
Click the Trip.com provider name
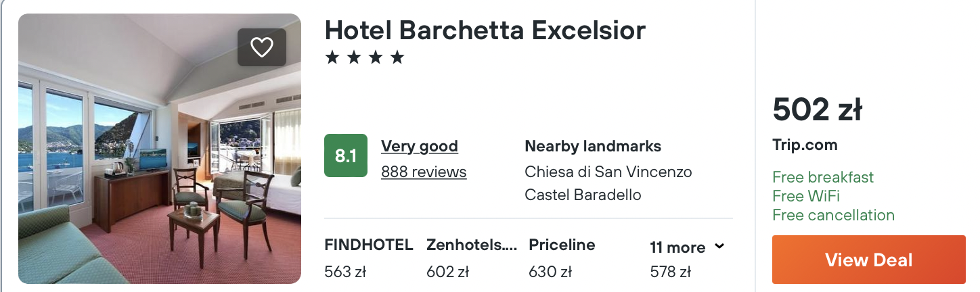pyautogui.click(x=805, y=145)
